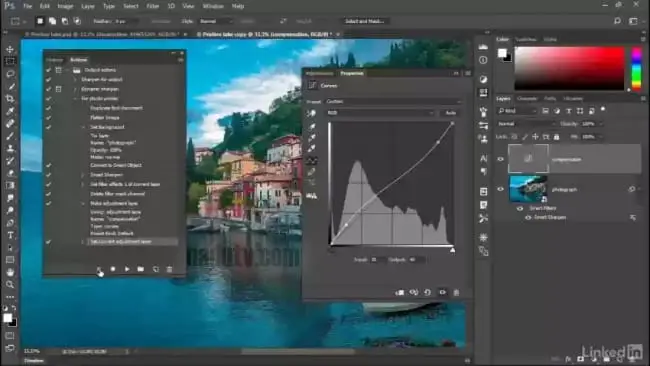Open the Curves Preset dropdown

coord(393,102)
